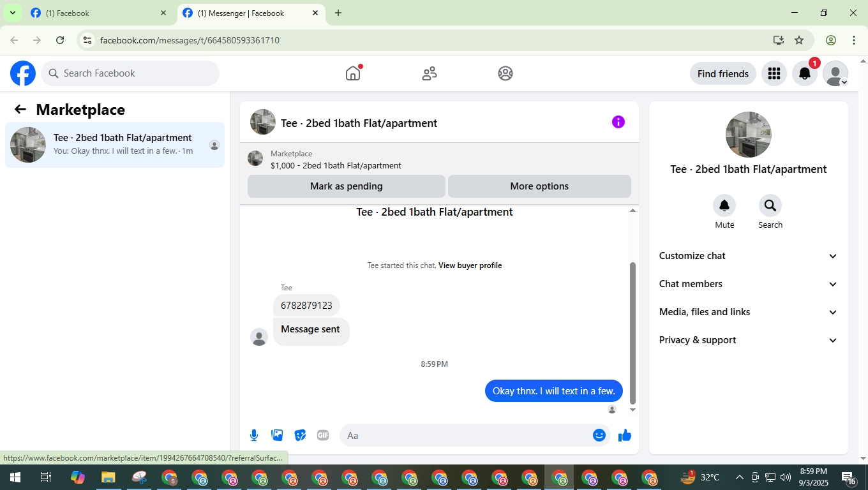The image size is (868, 490).
Task: Go back in browser history
Action: click(14, 40)
